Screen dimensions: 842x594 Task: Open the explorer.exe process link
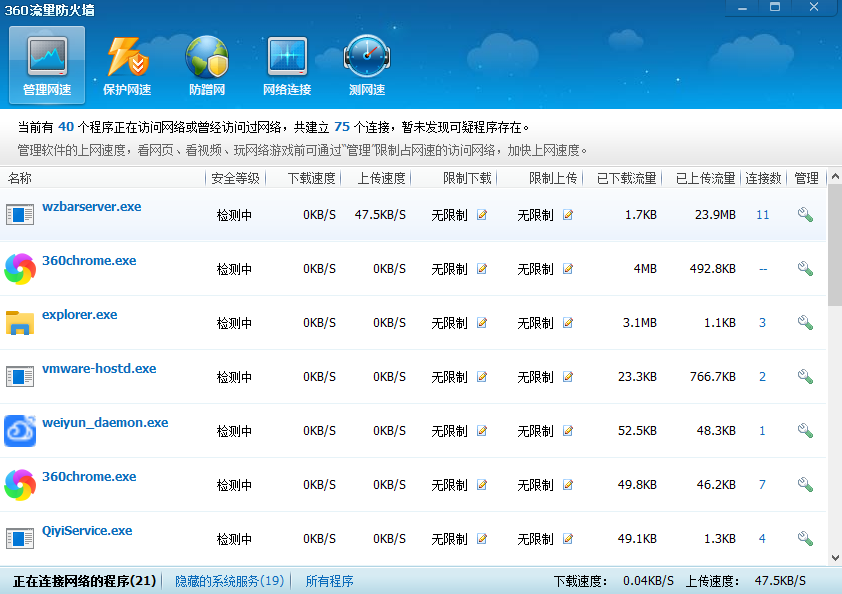click(79, 315)
